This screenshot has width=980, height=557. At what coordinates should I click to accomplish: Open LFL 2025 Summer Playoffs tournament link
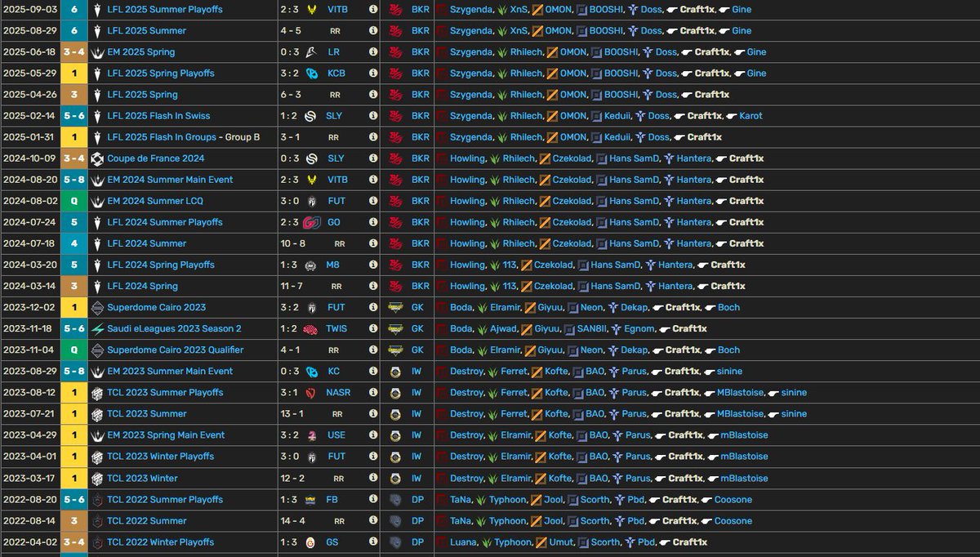pyautogui.click(x=165, y=9)
